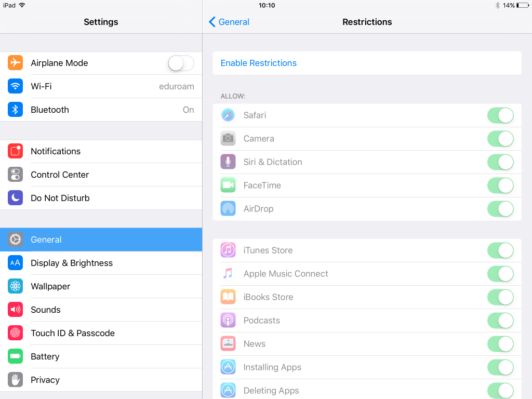The width and height of the screenshot is (532, 399).
Task: Open Bluetooth settings row
Action: tap(101, 110)
